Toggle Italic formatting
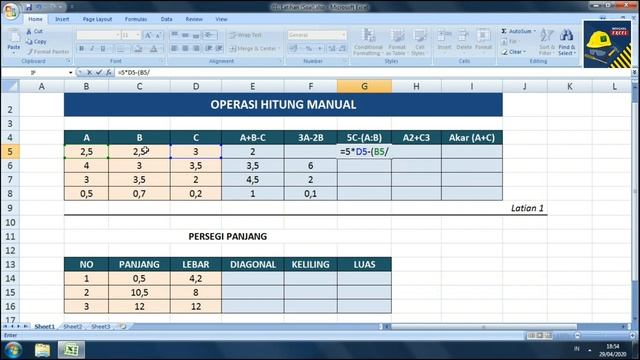640x360 pixels. [x=92, y=49]
